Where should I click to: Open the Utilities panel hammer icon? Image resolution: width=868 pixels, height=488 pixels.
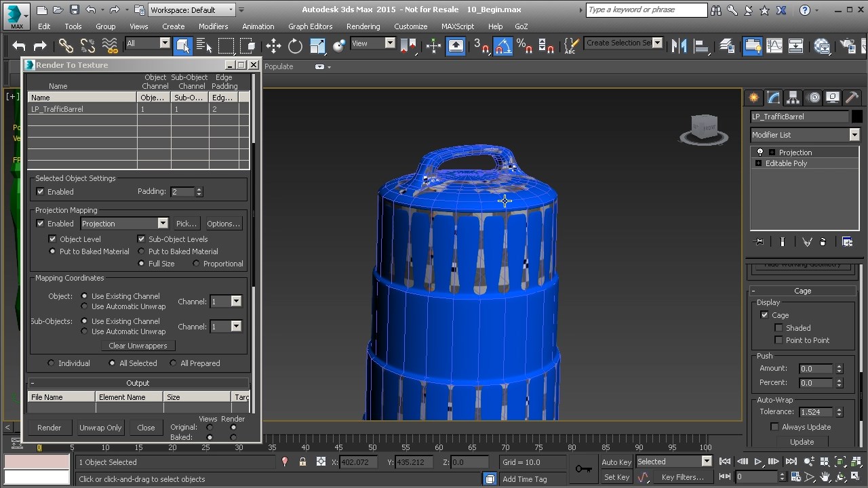point(852,98)
